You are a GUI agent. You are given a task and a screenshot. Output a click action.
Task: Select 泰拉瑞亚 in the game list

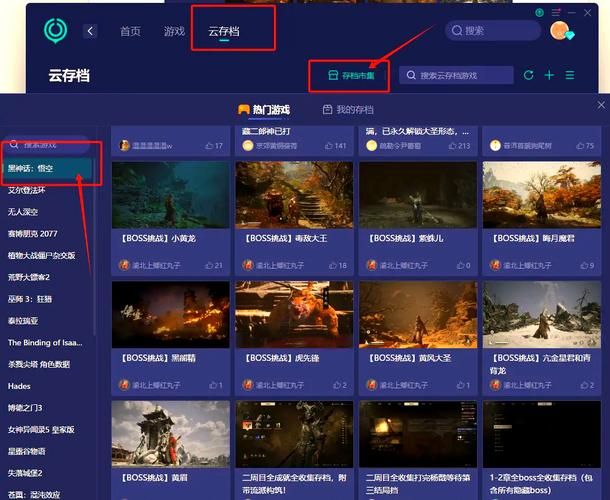click(23, 321)
